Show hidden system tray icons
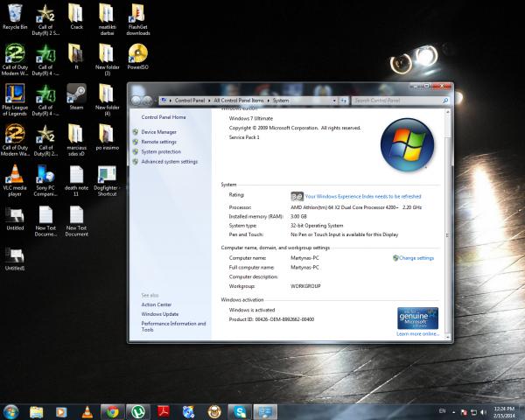Viewport: 525px width, 420px height. [x=451, y=411]
